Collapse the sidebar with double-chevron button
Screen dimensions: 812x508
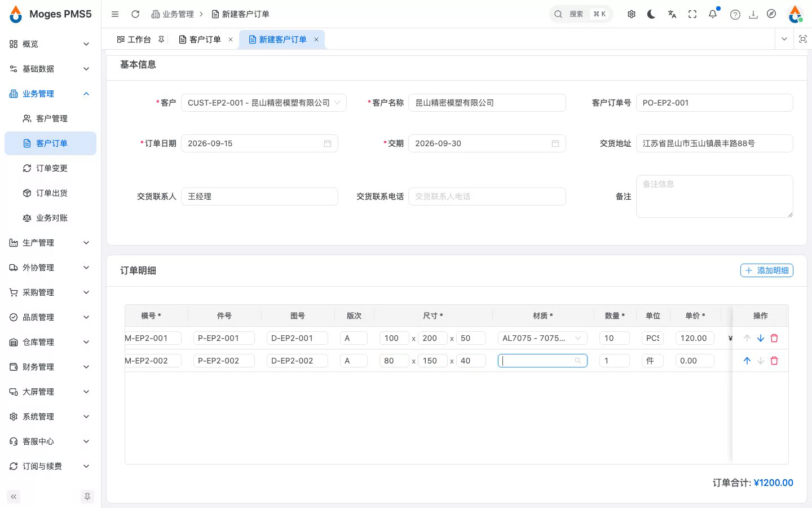coord(14,497)
